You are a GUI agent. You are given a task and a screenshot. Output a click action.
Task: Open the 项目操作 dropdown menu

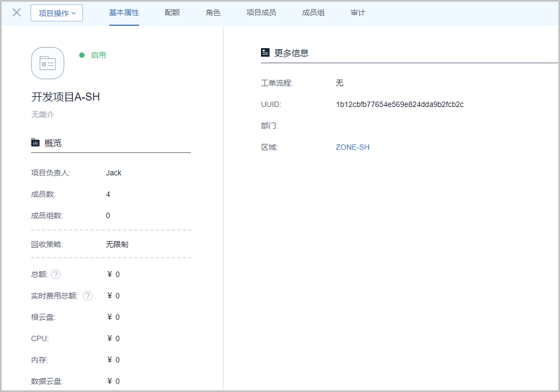57,13
